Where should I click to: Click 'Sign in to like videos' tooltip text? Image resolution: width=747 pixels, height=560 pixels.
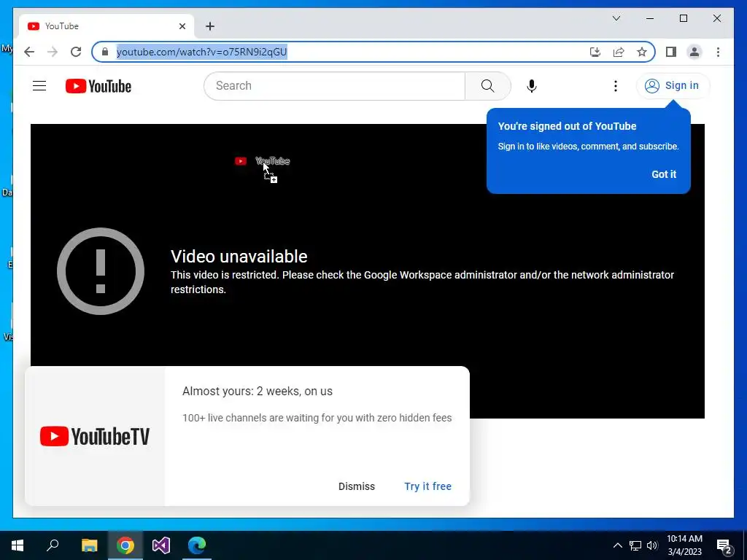(x=589, y=146)
